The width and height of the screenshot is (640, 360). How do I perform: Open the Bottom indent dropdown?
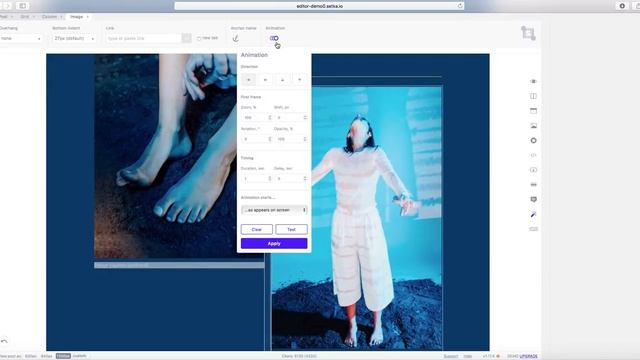click(x=74, y=38)
